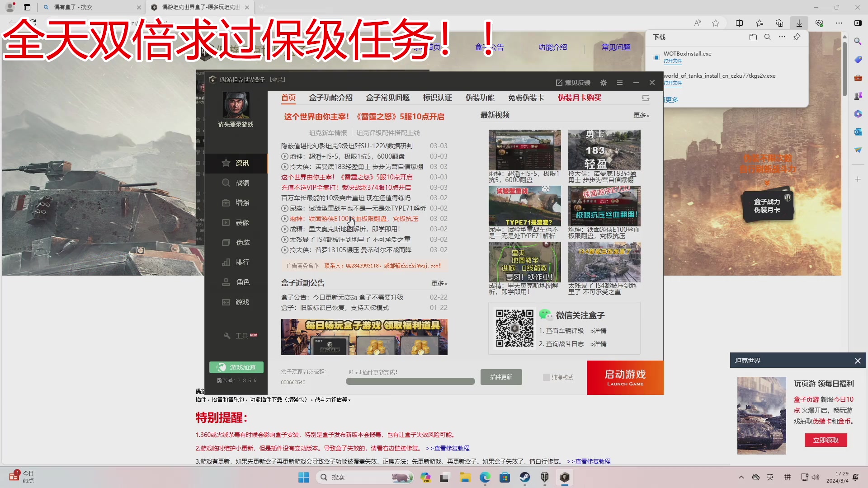Open the headline 这个世界由你主宰 雷霆之怒
The width and height of the screenshot is (868, 488).
click(x=364, y=117)
